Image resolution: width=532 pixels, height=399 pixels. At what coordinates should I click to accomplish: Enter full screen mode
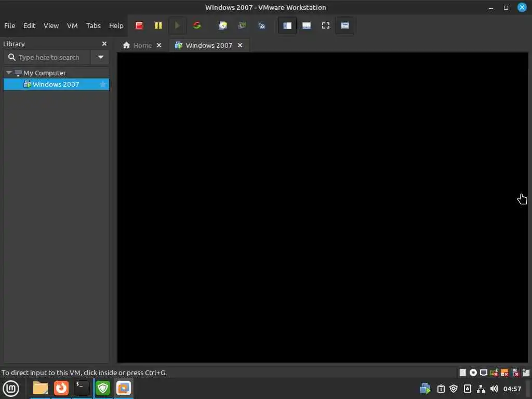[326, 25]
